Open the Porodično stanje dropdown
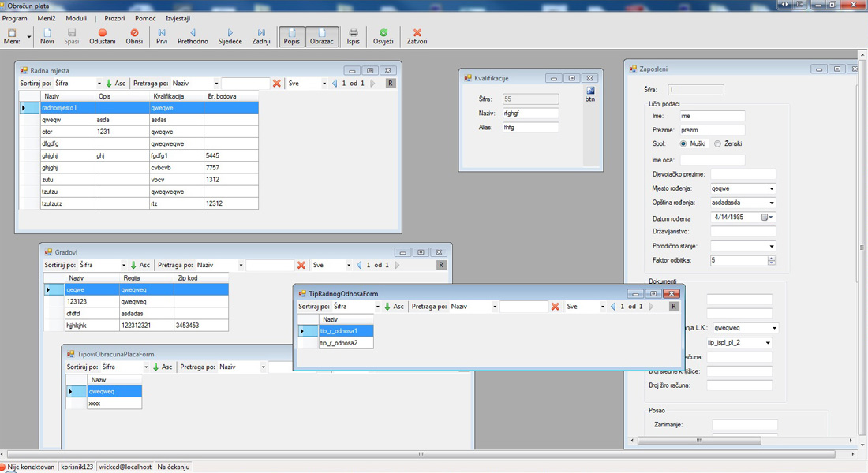The height and width of the screenshot is (473, 868). [772, 246]
